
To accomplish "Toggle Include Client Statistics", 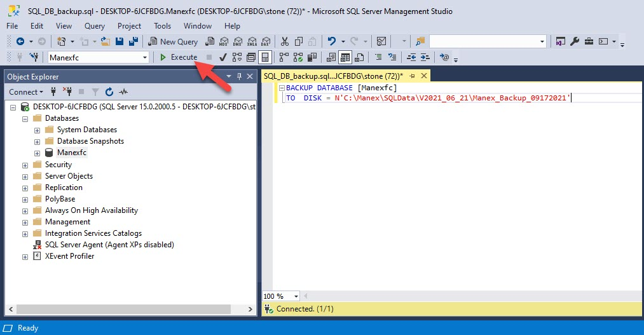I will click(x=312, y=57).
